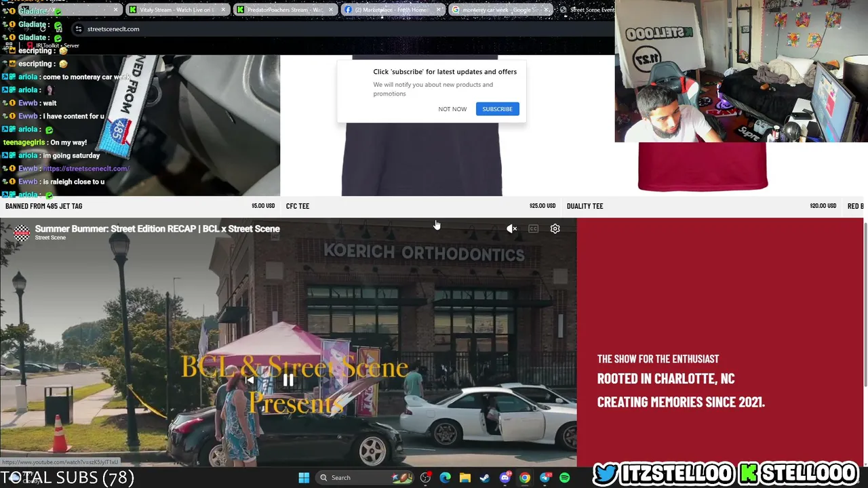This screenshot has height=488, width=868.
Task: Switch to the PredatorPoachers Stream tab
Action: coord(285,10)
